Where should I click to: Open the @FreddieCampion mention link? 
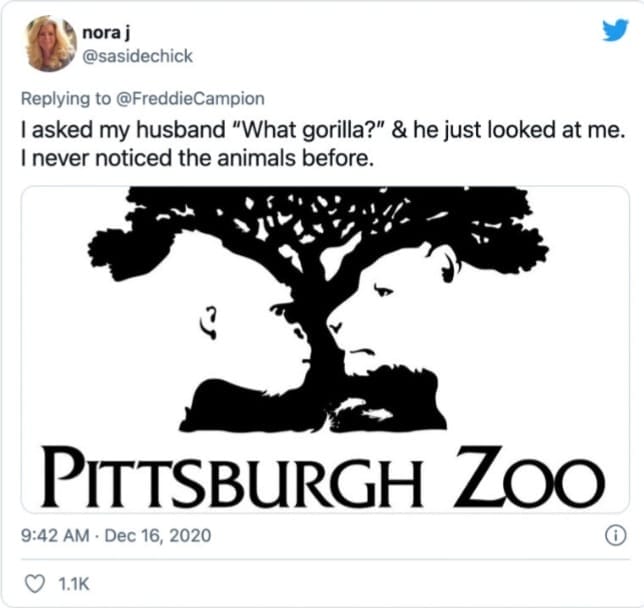point(191,99)
